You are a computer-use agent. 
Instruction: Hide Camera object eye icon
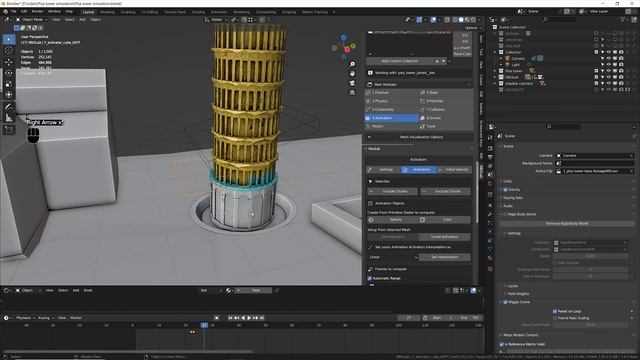tap(609, 58)
